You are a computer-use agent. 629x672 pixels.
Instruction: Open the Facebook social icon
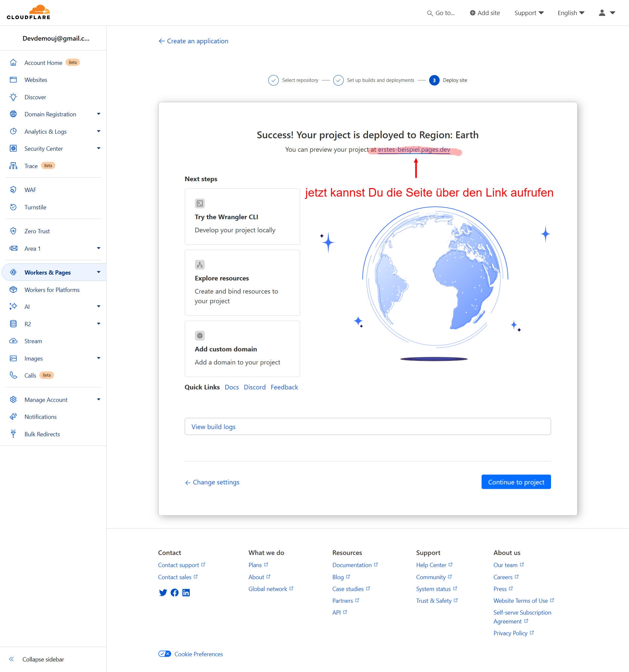(174, 593)
